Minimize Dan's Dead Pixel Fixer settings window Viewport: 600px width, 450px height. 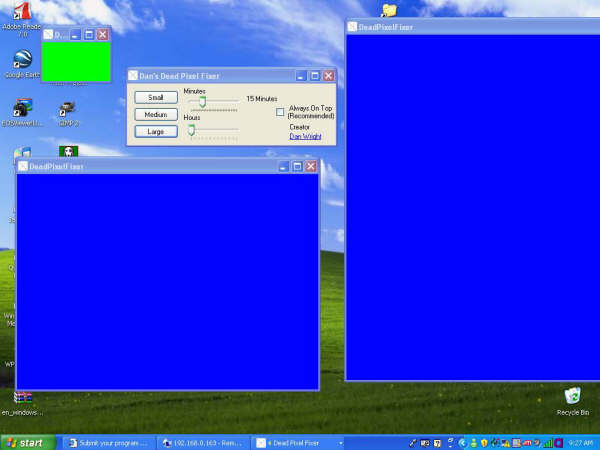tap(301, 76)
